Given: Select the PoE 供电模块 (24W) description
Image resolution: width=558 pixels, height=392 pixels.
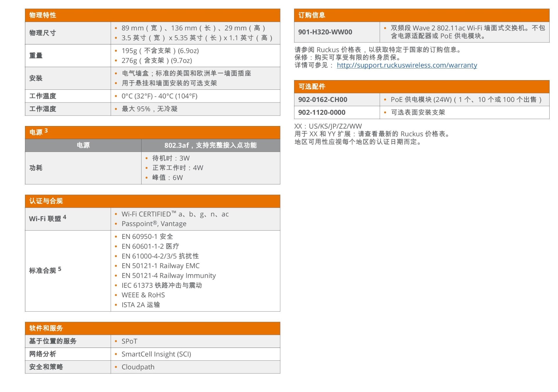Looking at the screenshot, I should (x=467, y=100).
